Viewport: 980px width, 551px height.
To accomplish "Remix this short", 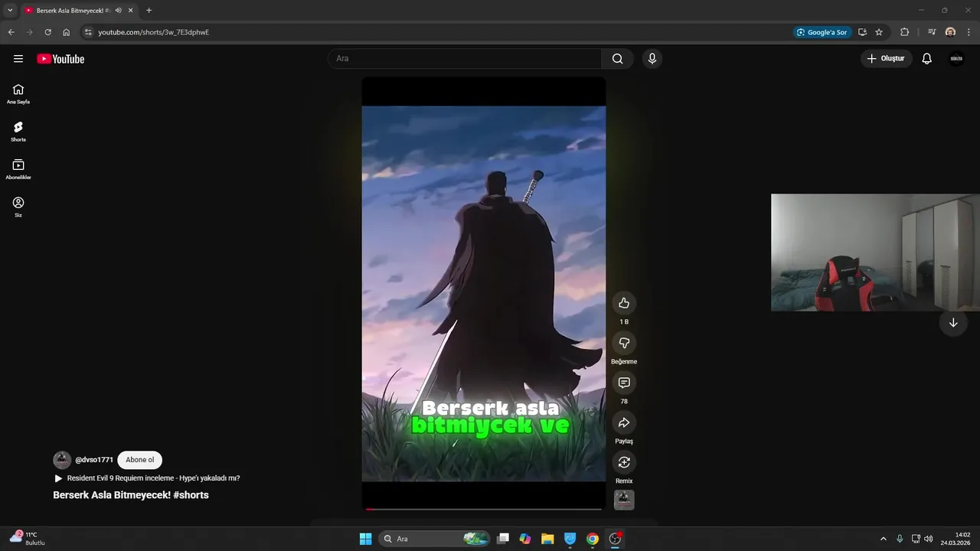I will pos(624,462).
